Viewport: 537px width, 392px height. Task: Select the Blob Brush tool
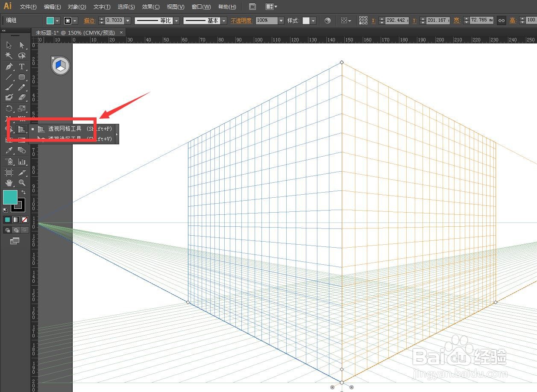tap(9, 98)
